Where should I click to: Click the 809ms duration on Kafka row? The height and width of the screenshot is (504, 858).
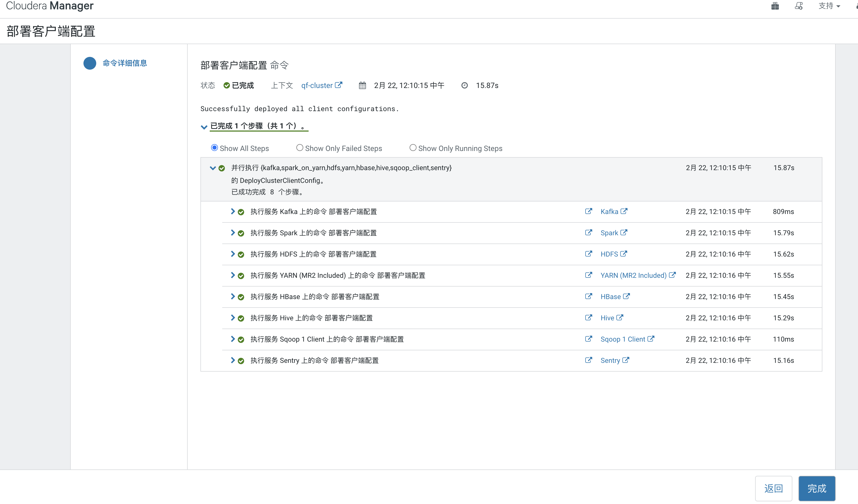pos(783,212)
